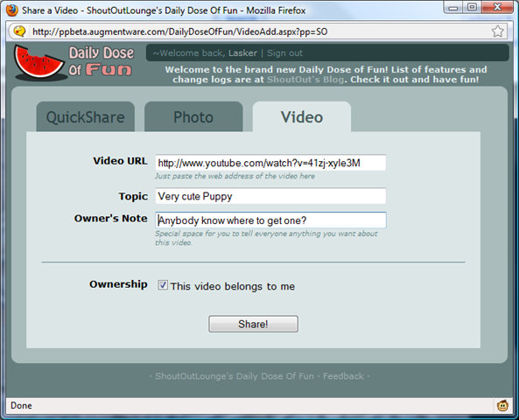The height and width of the screenshot is (420, 519).
Task: Click the Firefox logo in title bar
Action: click(12, 10)
